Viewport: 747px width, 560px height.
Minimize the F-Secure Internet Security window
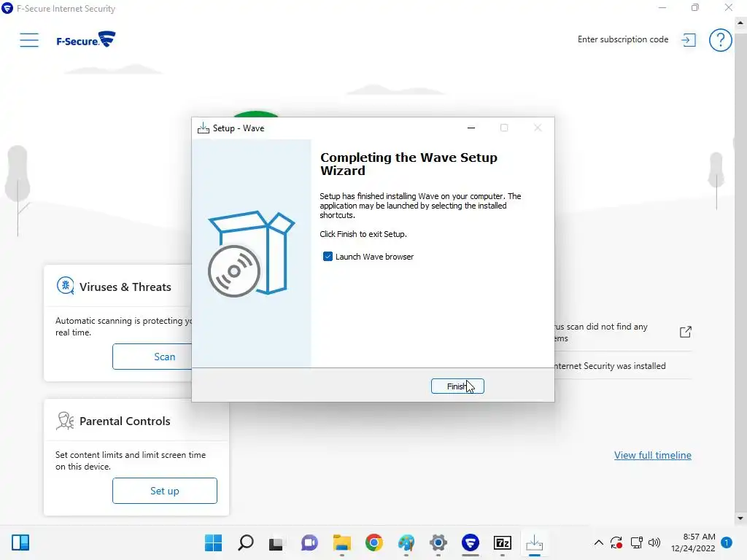662,7
